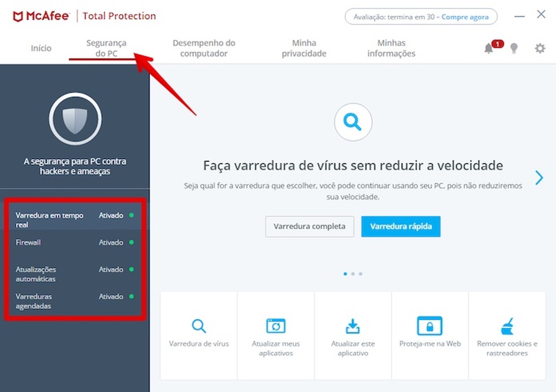Open the Minha privacidade tab
The image size is (556, 392).
click(304, 48)
